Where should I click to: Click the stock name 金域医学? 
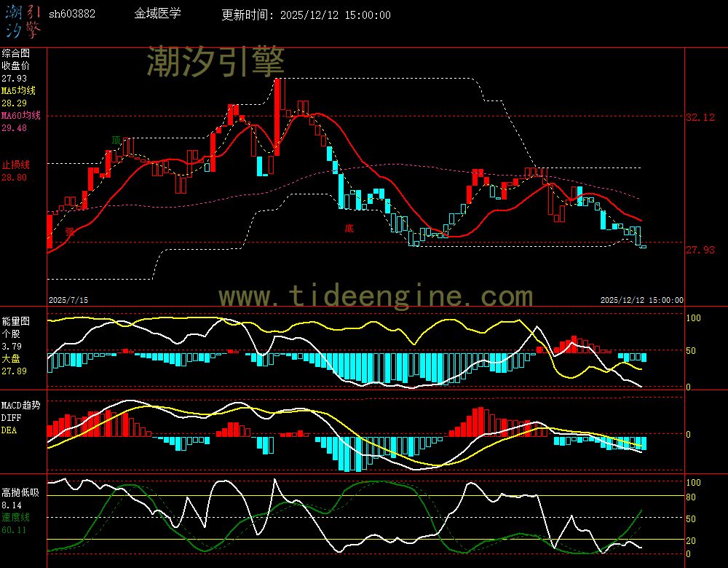tap(158, 14)
